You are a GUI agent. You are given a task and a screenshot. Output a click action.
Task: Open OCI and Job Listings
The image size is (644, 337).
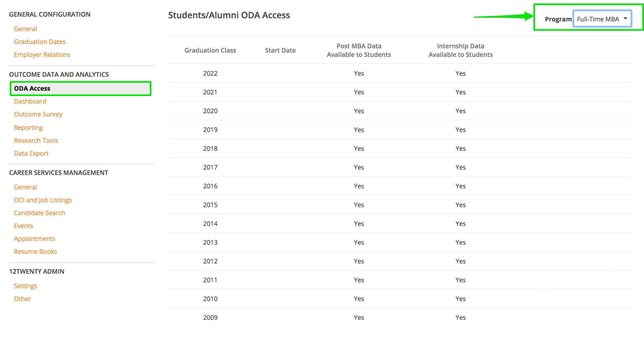43,200
